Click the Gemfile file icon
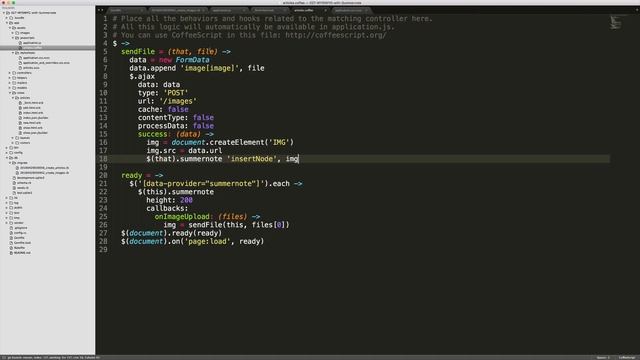Image resolution: width=640 pixels, height=360 pixels. pos(11,238)
